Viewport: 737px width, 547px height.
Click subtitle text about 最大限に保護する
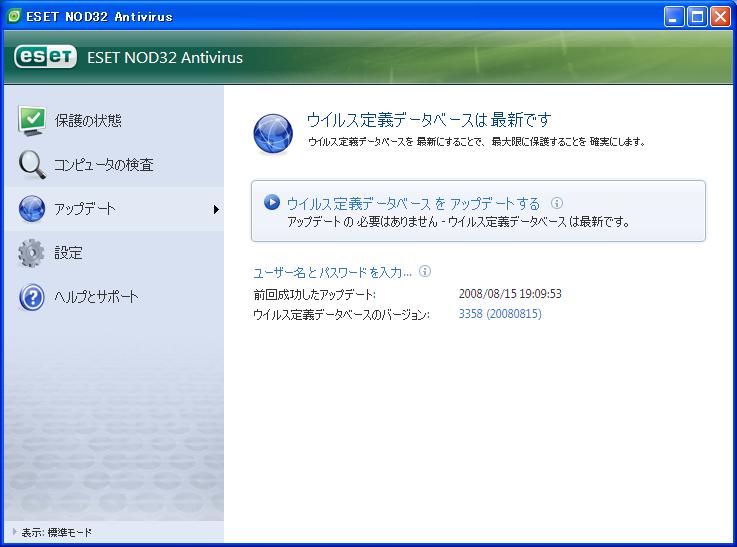click(x=477, y=141)
